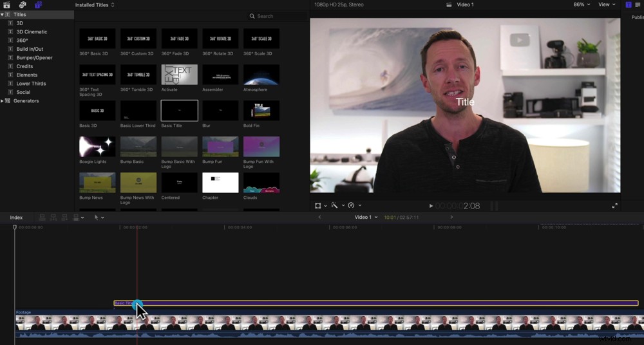644x345 pixels.
Task: Select the Blur title thumbnail
Action: 220,111
